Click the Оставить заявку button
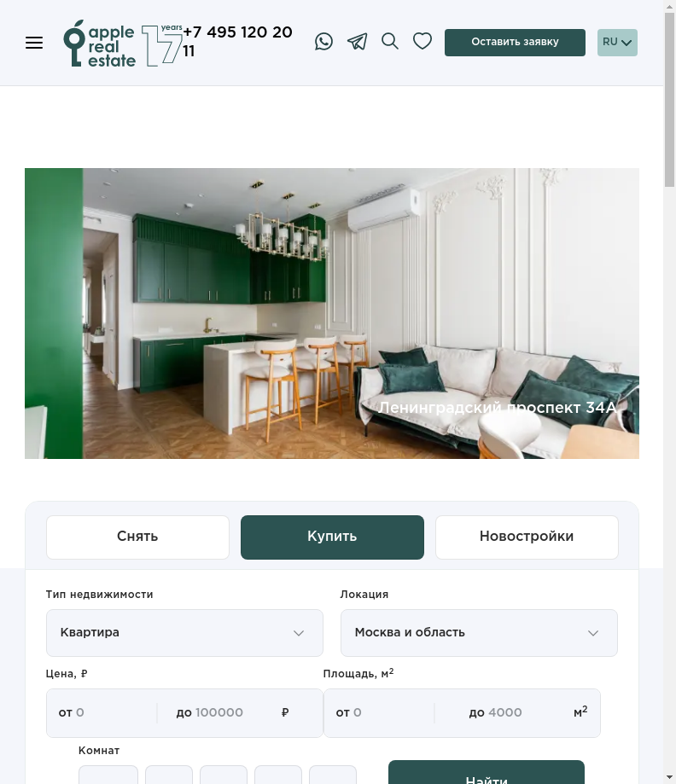The image size is (676, 784). (x=515, y=43)
